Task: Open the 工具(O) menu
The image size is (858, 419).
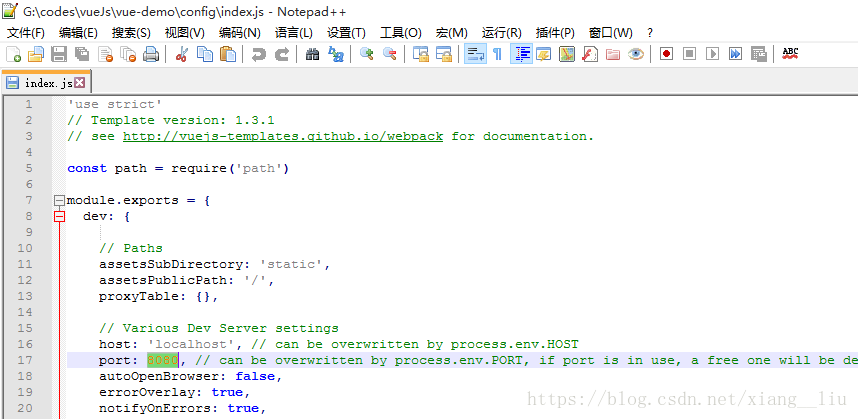Action: point(401,33)
